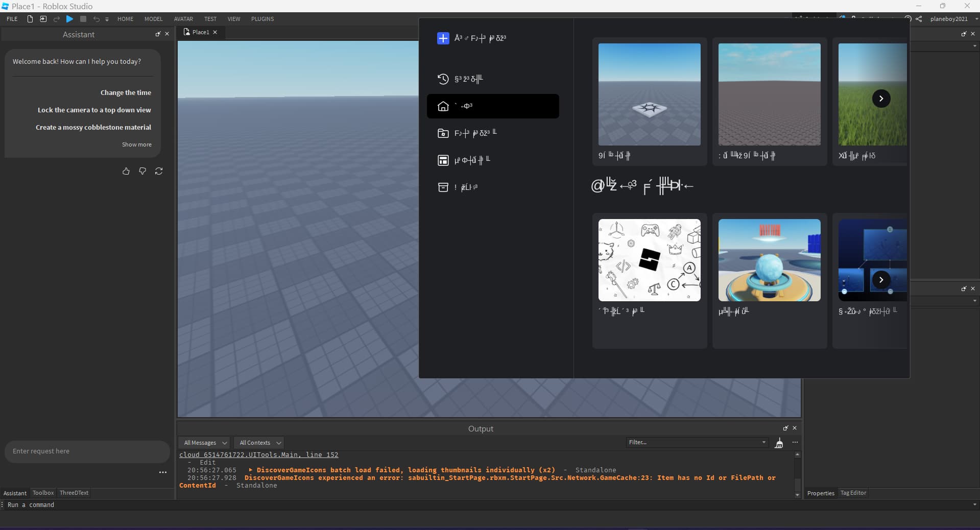This screenshot has height=530, width=980.
Task: Switch to the HOME ribbon tab
Action: point(125,19)
